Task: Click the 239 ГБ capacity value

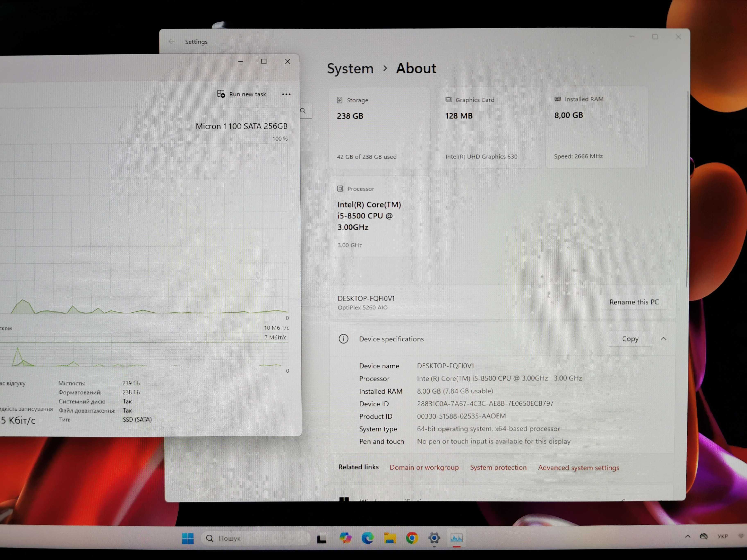Action: tap(131, 383)
